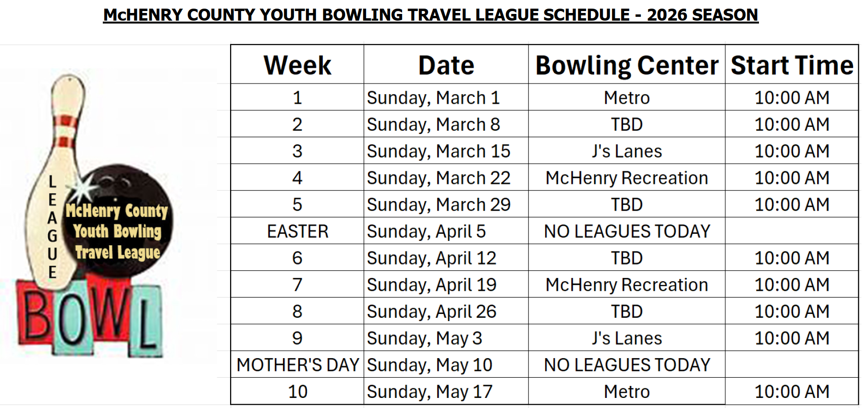Select the Week column header
Screen dimensions: 868x408
(x=297, y=65)
